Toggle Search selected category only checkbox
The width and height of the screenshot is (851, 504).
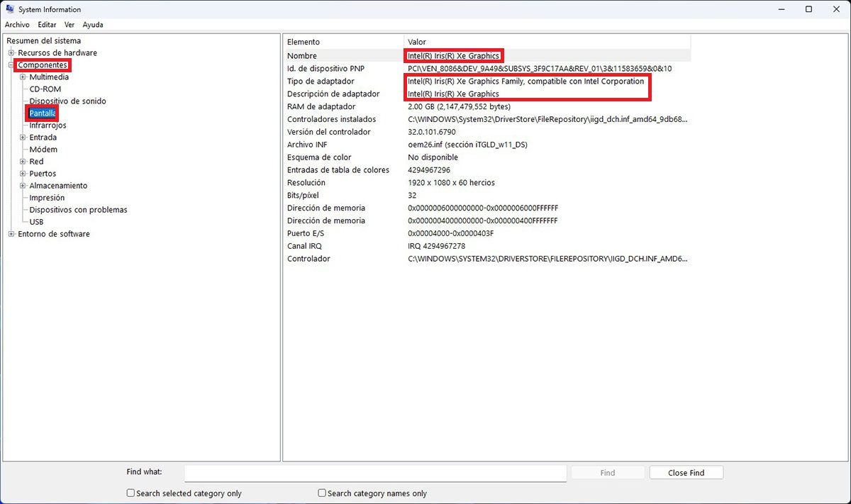click(x=130, y=493)
